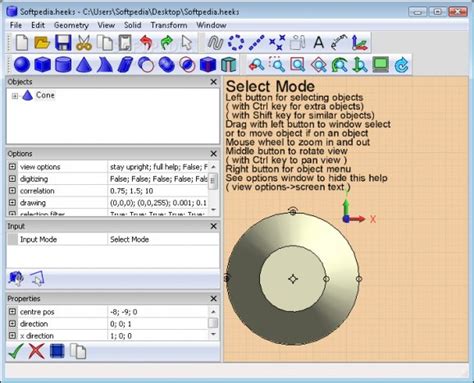Click the Options panel scrollbar thumb
Screen dimensions: 474x383
[x=213, y=182]
